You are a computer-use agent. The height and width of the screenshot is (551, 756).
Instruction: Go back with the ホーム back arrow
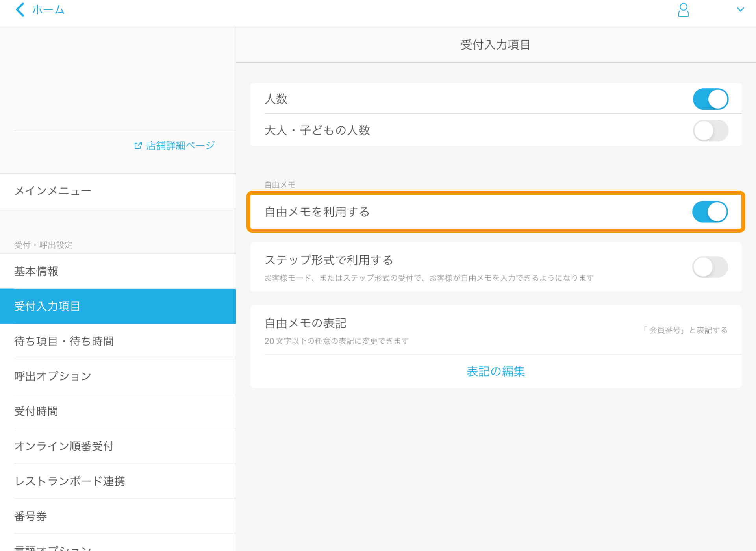[x=20, y=9]
